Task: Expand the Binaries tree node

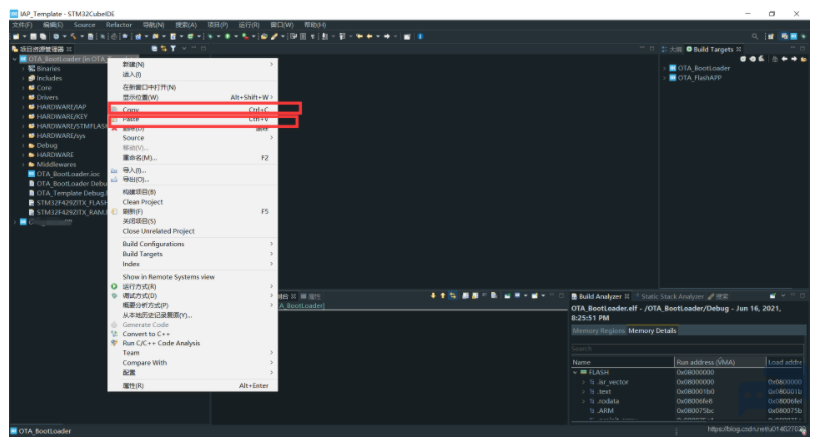Action: click(x=23, y=69)
